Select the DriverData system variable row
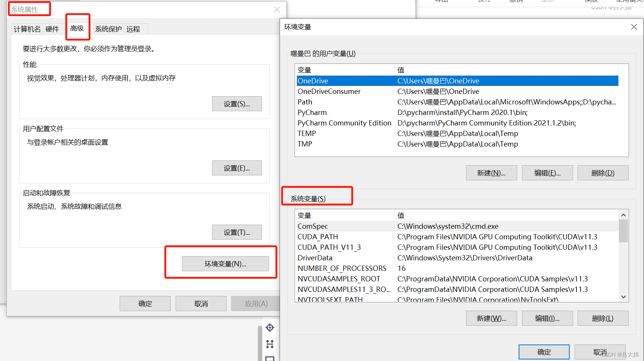Image resolution: width=644 pixels, height=361 pixels. [x=457, y=258]
